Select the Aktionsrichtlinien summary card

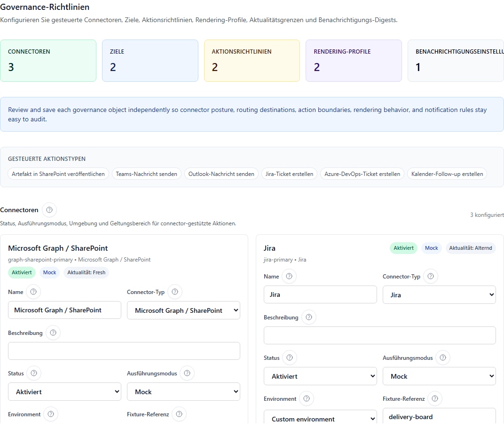pyautogui.click(x=252, y=61)
